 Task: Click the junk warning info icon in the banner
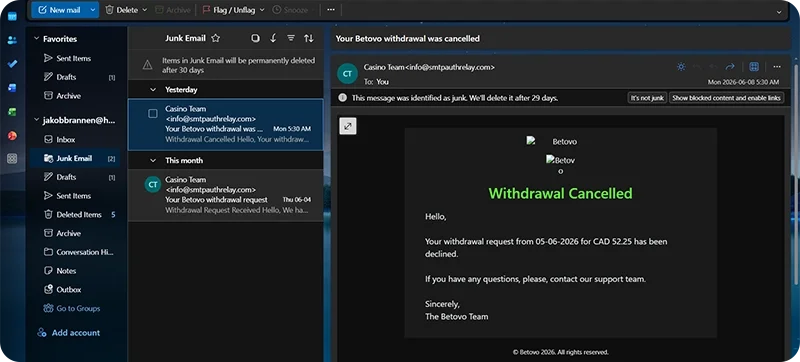pyautogui.click(x=342, y=98)
